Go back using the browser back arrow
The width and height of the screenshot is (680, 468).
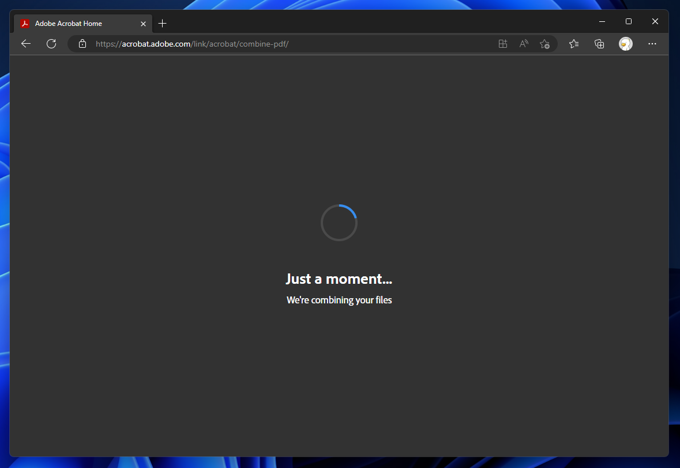click(26, 44)
